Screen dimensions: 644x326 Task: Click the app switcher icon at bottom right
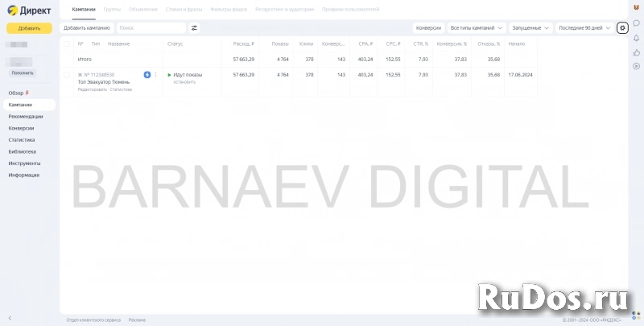[x=636, y=316]
